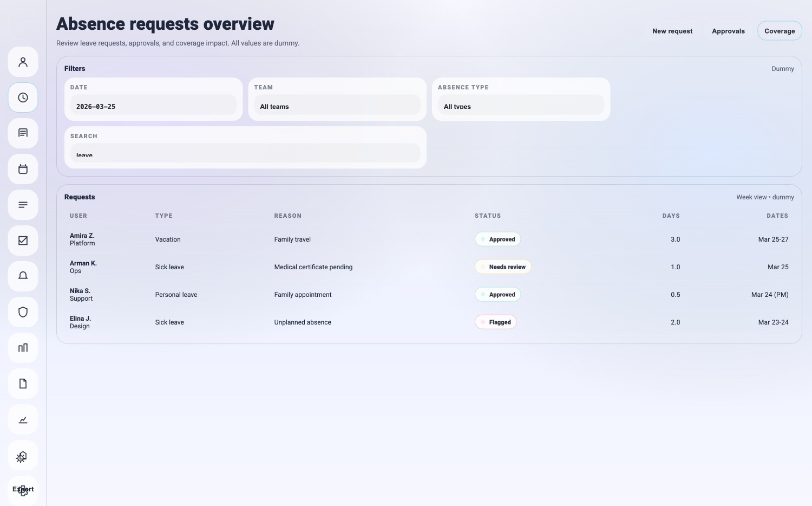Toggle the Approved status badge for Amira Z.
The height and width of the screenshot is (506, 812).
(497, 239)
